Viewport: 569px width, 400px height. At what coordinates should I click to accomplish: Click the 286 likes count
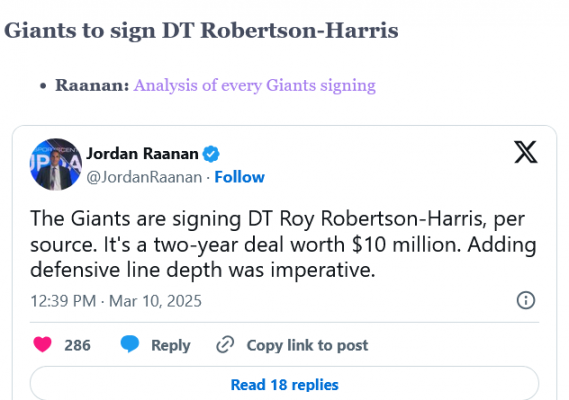coord(77,345)
